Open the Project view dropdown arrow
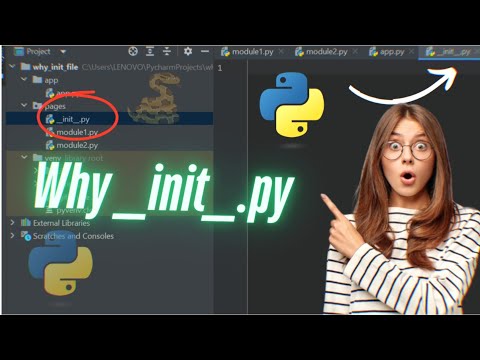Image resolution: width=480 pixels, height=360 pixels. [x=63, y=52]
